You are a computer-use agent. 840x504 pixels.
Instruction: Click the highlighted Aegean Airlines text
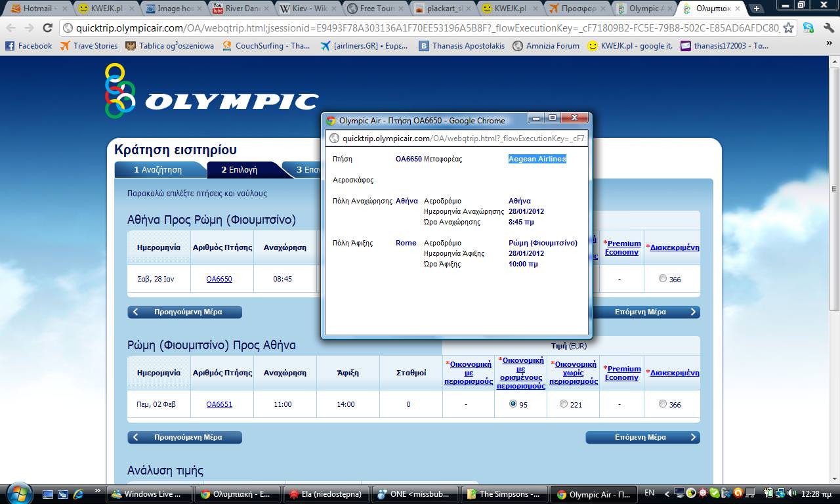point(537,159)
